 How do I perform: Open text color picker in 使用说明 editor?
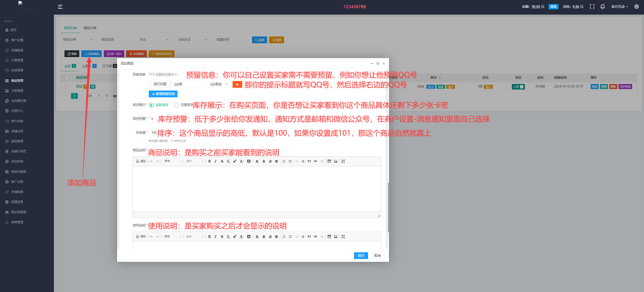242,236
